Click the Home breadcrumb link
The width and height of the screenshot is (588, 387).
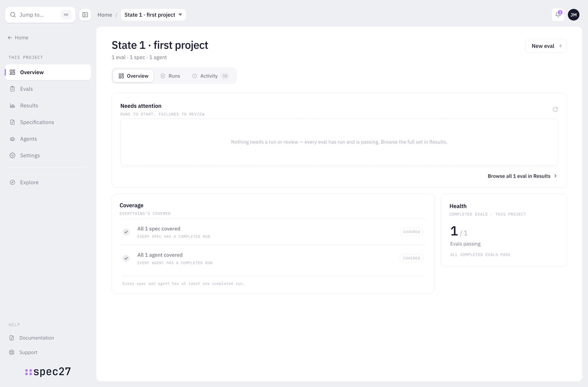click(105, 15)
